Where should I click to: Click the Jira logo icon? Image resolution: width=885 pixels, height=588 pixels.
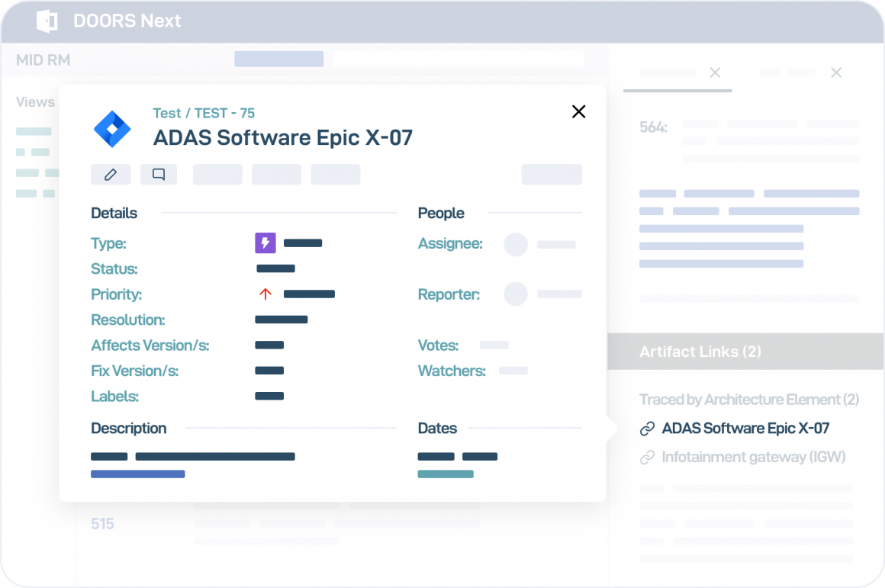(x=112, y=129)
